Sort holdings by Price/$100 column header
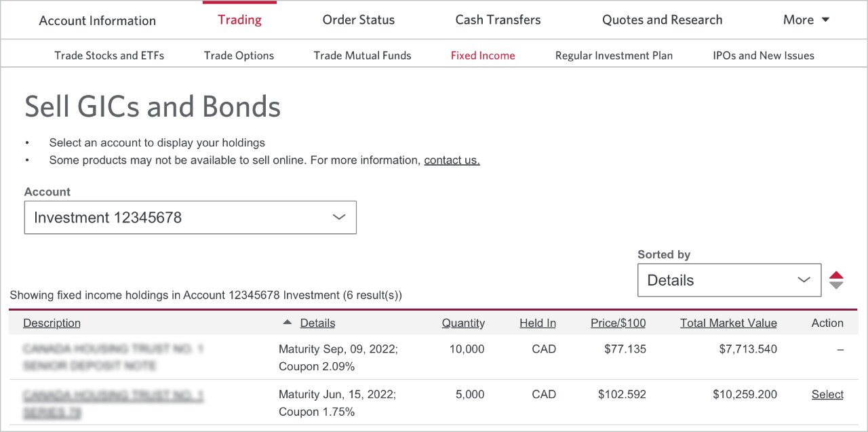Viewport: 868px width, 432px height. tap(618, 323)
